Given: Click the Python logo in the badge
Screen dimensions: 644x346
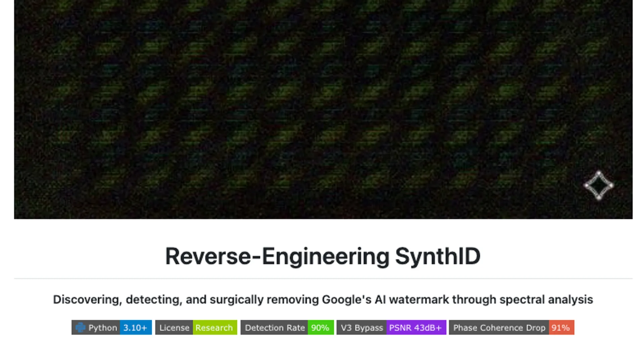Looking at the screenshot, I should click(80, 328).
